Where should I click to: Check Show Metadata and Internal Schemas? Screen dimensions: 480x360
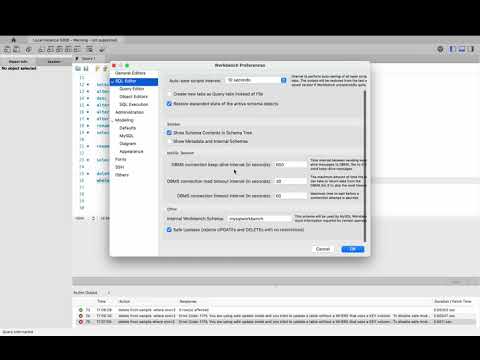169,141
